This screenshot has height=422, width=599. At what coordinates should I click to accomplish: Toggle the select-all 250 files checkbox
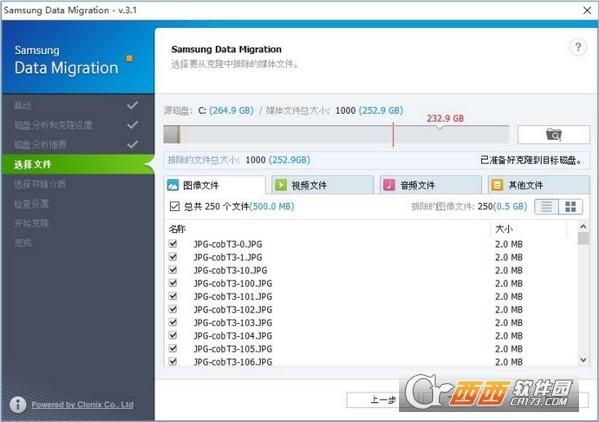click(175, 207)
